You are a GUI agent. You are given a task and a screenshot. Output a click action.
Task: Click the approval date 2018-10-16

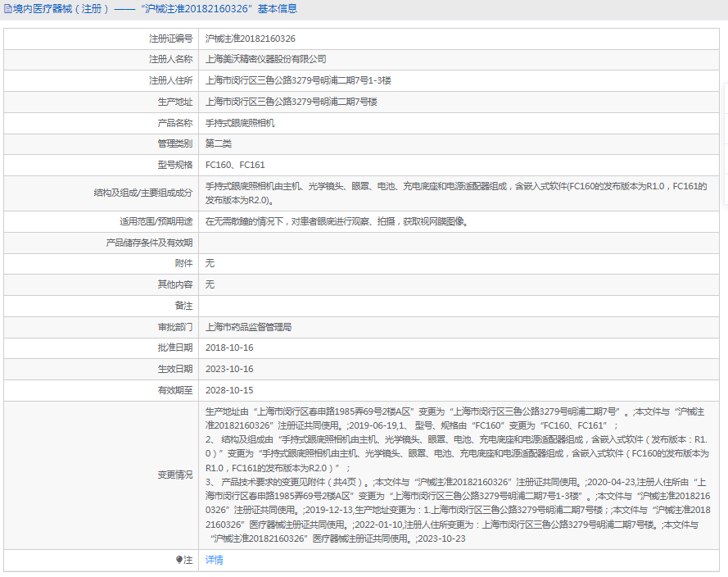click(x=229, y=348)
